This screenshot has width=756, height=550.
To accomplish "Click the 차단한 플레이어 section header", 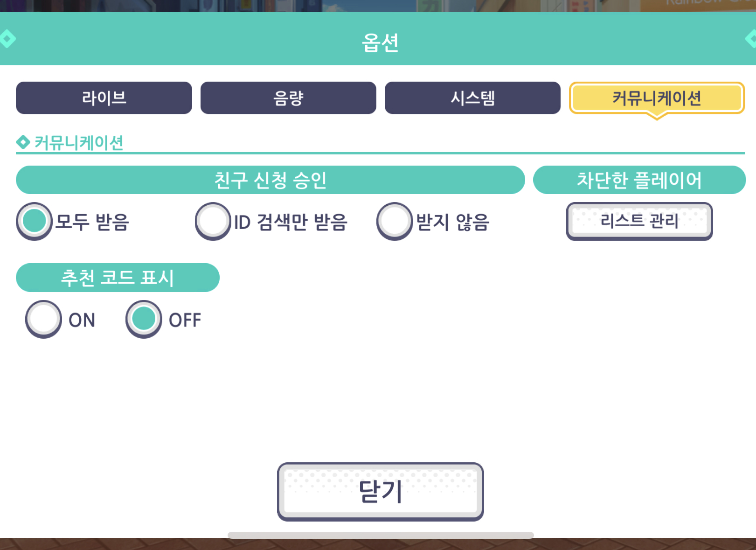I will click(639, 180).
